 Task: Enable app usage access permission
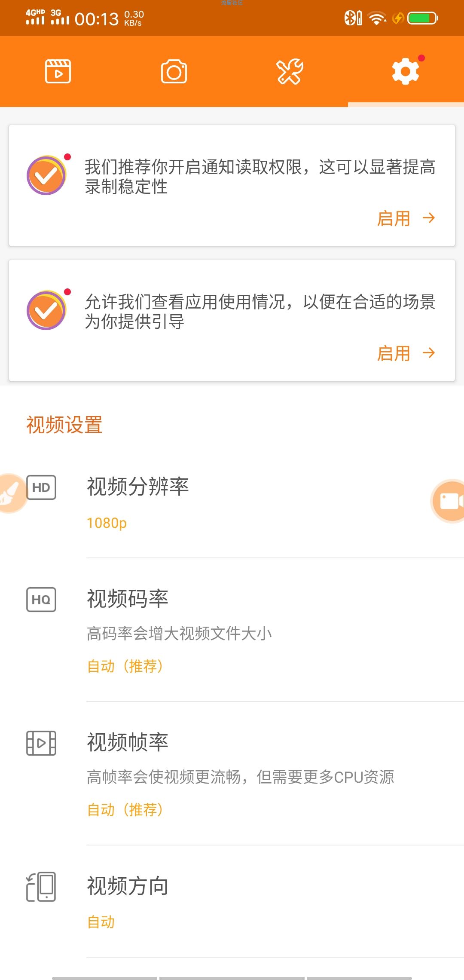pos(406,353)
